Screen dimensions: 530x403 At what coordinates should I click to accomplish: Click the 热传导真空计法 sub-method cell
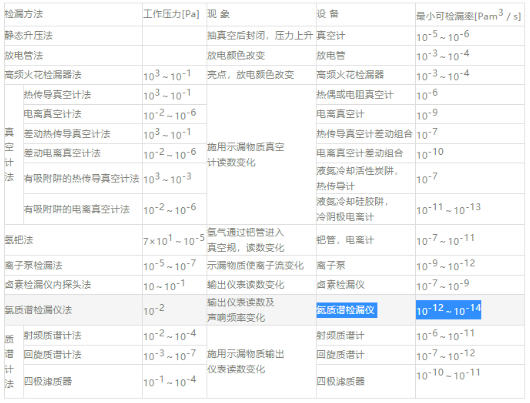tap(57, 95)
